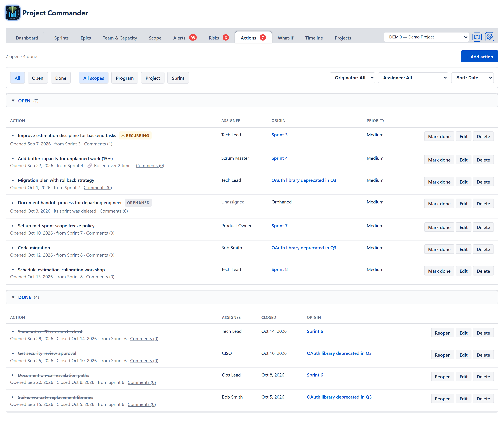
Task: Click the red 6 Risks badge
Action: [226, 38]
